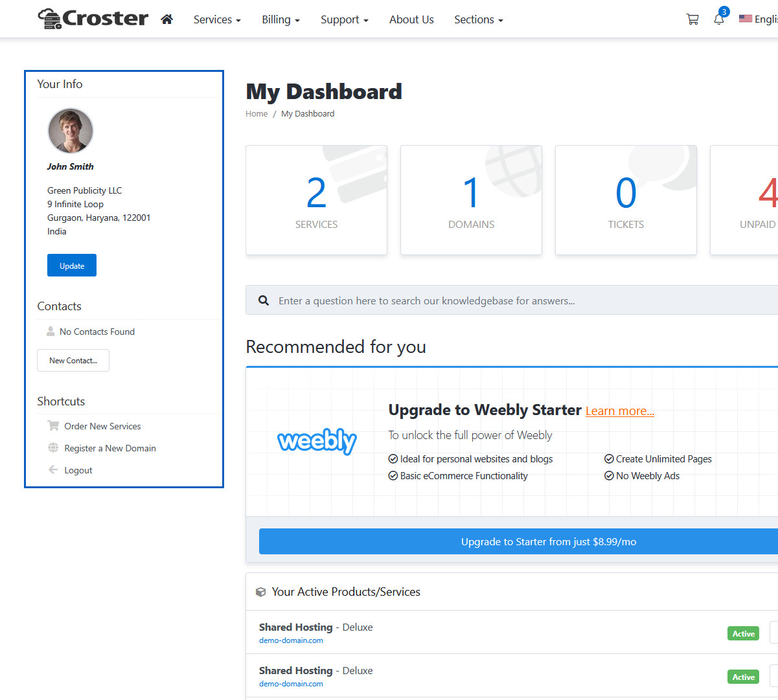Expand the Services dropdown menu
Image resolution: width=778 pixels, height=700 pixels.
coord(217,19)
